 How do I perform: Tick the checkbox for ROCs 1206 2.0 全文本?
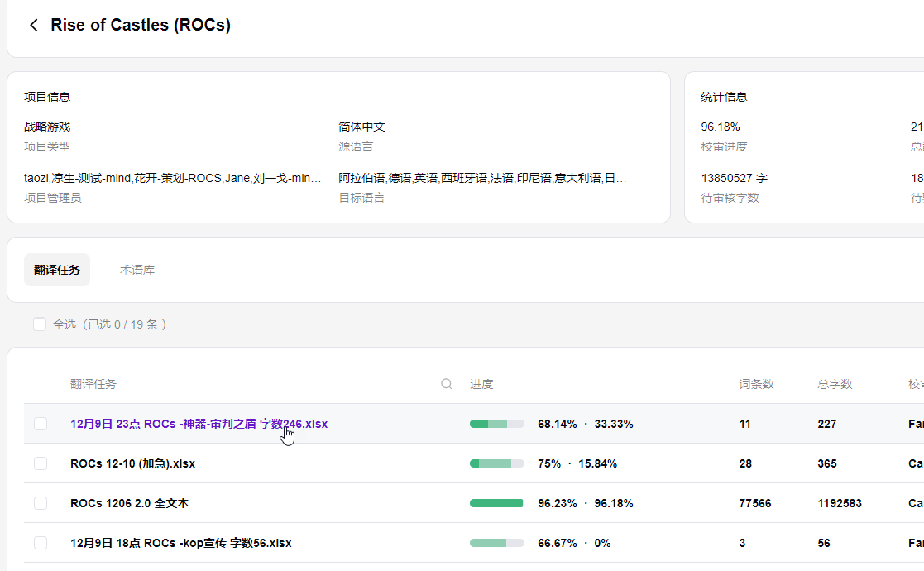[x=41, y=503]
